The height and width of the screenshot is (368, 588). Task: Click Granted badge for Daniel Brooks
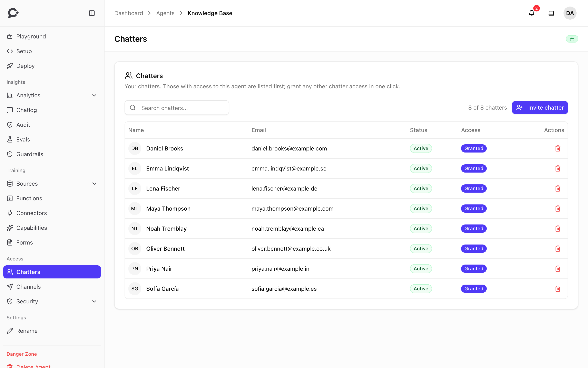pos(473,148)
